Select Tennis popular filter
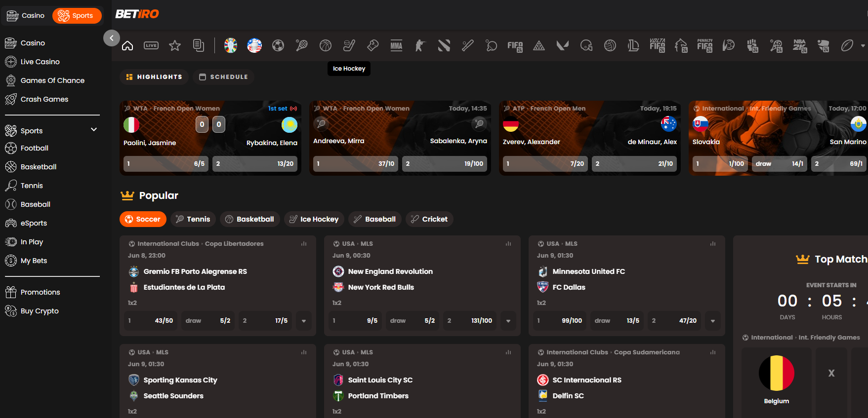The width and height of the screenshot is (868, 418). (193, 219)
